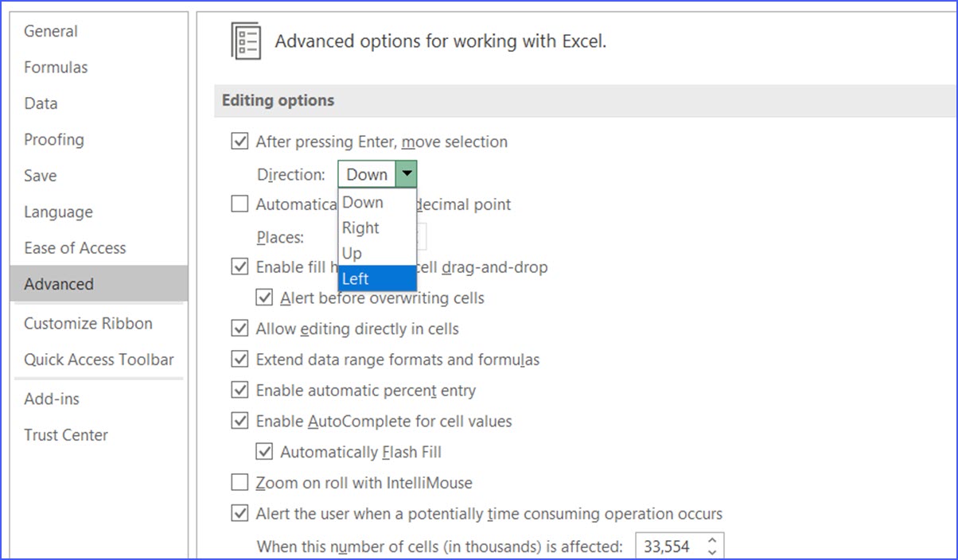Toggle 'Extend data range formats and formulas'
958x560 pixels.
click(240, 359)
